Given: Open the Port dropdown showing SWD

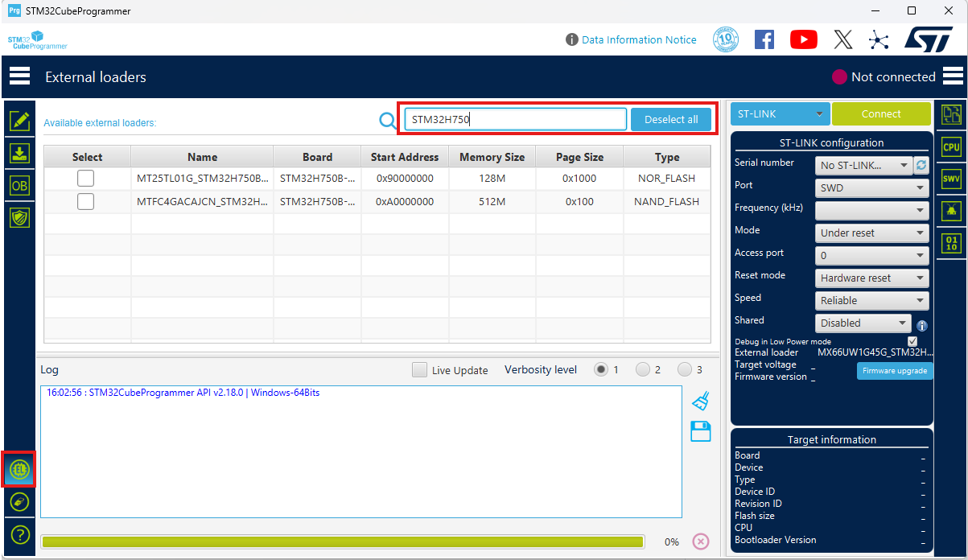Looking at the screenshot, I should click(x=871, y=187).
